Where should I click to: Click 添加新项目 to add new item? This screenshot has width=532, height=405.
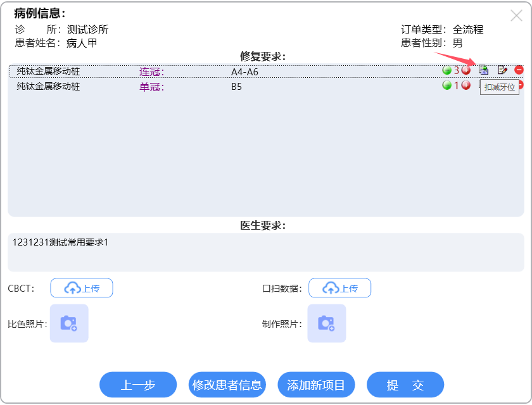pos(316,385)
